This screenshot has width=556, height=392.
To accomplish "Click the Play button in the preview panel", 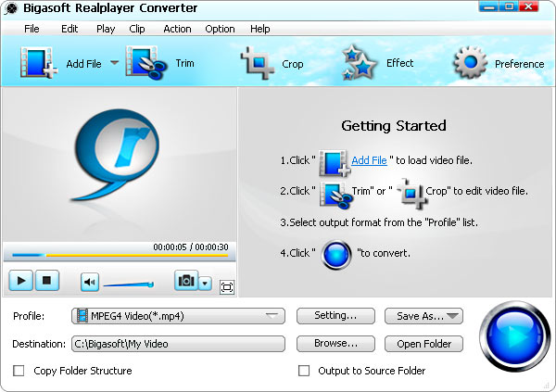I will 21,281.
